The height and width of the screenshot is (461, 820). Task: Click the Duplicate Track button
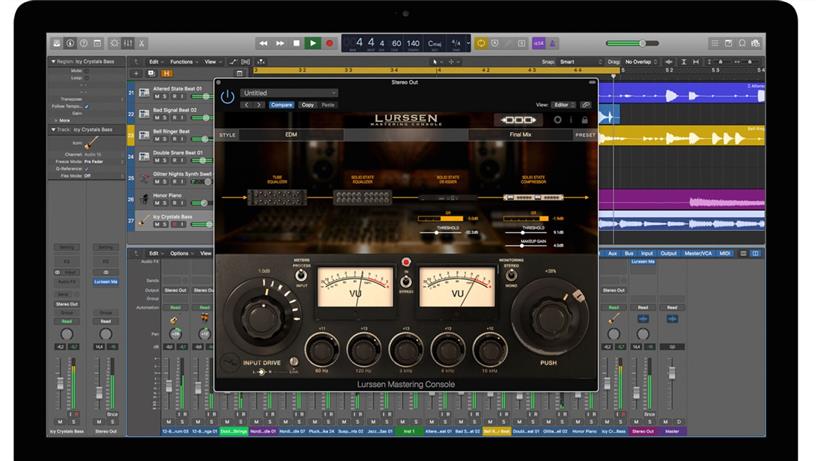click(151, 74)
